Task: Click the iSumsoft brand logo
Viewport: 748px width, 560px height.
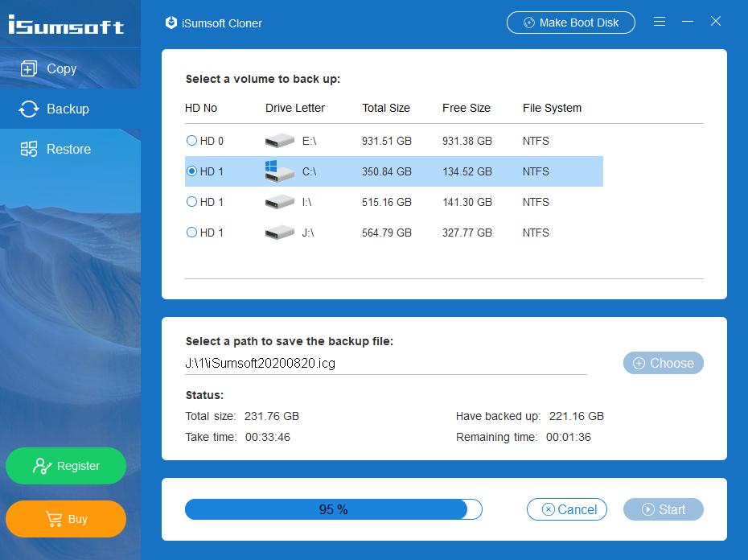Action: tap(66, 25)
